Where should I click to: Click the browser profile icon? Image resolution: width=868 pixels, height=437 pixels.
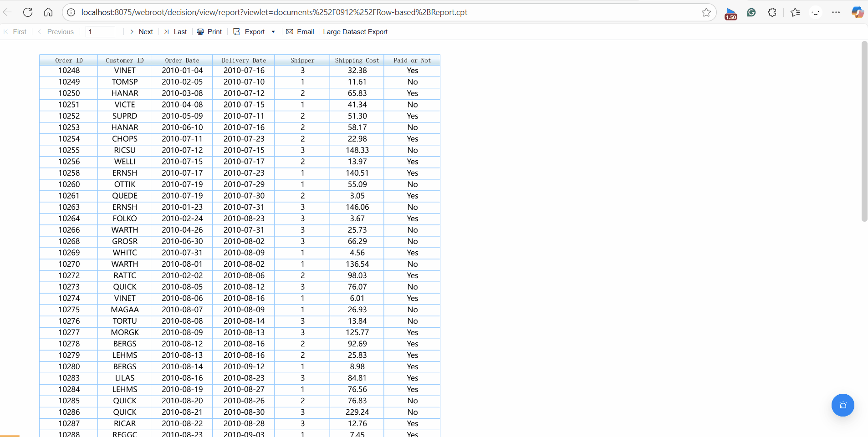815,12
